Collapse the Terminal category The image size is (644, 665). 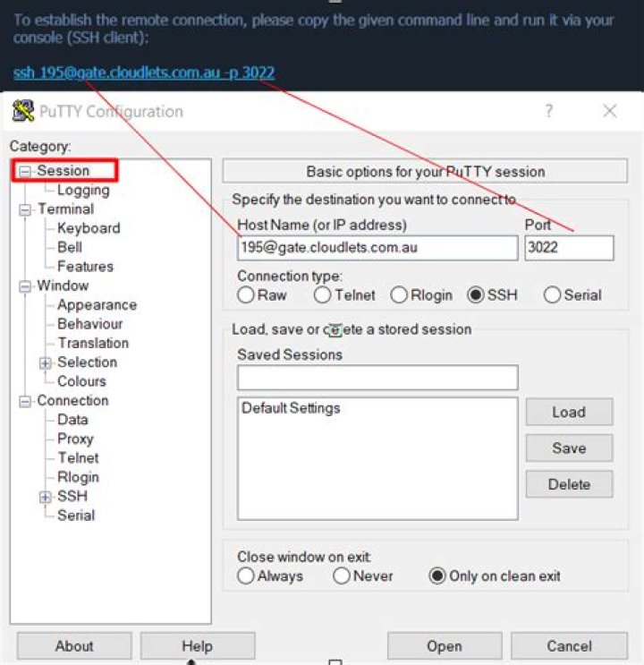(x=25, y=209)
